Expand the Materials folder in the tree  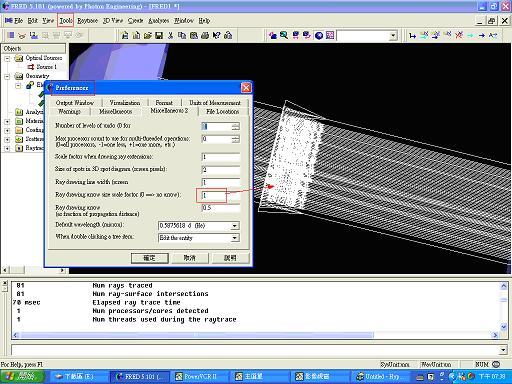[7, 121]
